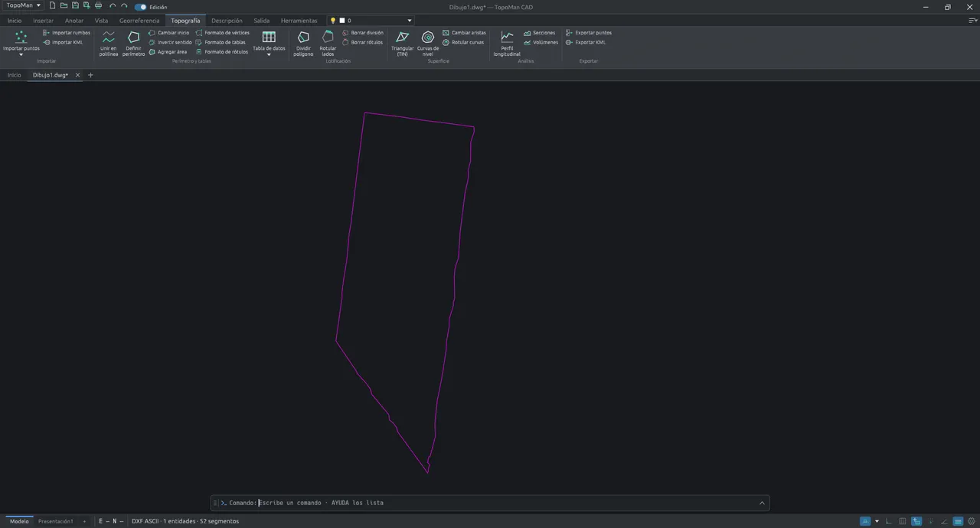Screen dimensions: 980x528
Task: Click Secciones in the Análisis group
Action: pyautogui.click(x=540, y=33)
